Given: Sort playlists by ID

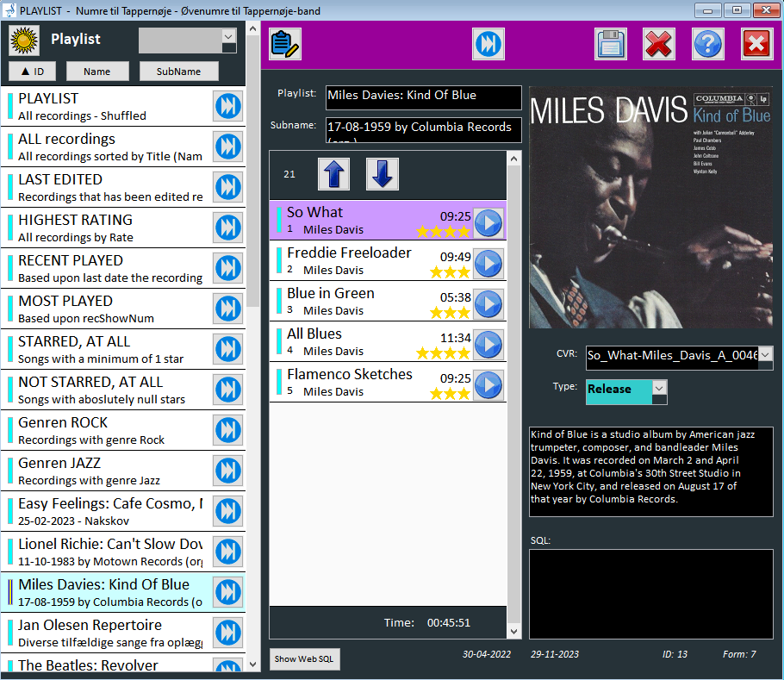Looking at the screenshot, I should tap(32, 72).
